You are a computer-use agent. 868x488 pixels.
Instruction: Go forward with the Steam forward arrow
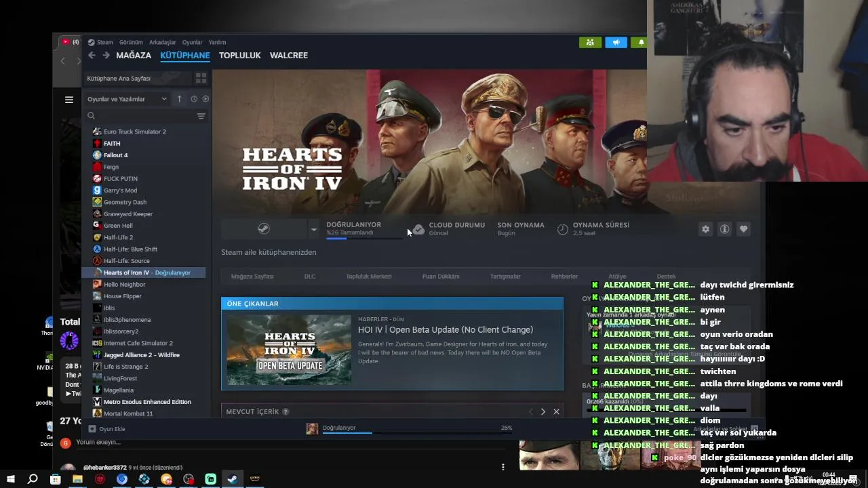(106, 56)
